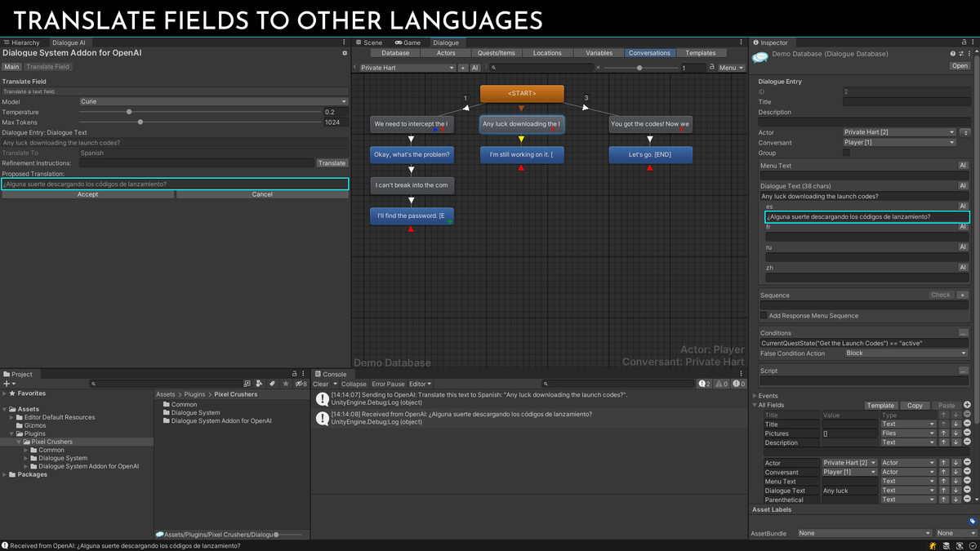Screen dimensions: 980x551
Task: Click the Project panel add plus icon
Action: (8, 384)
